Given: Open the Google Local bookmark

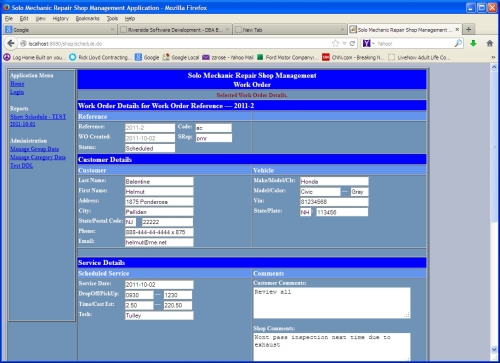Looking at the screenshot, I should [181, 57].
